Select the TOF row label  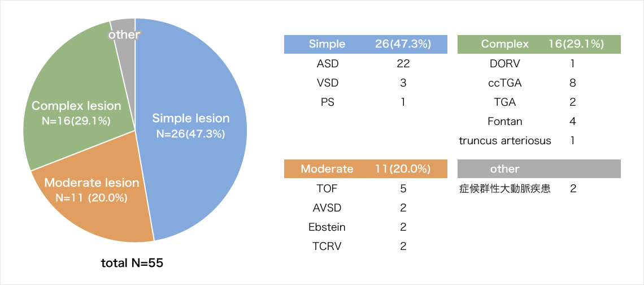point(327,188)
